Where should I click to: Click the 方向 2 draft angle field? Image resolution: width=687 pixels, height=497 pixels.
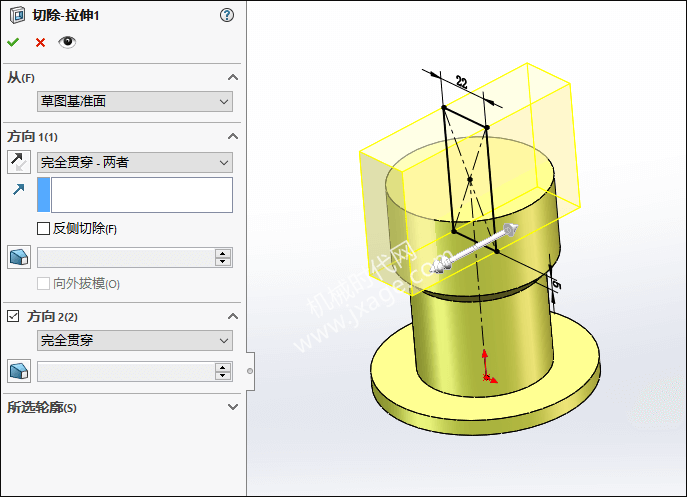(126, 372)
